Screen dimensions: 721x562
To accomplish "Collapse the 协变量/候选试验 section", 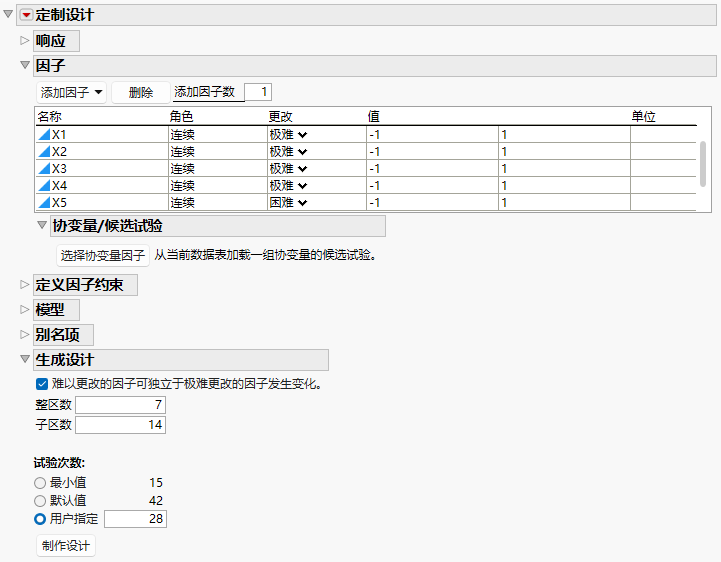I will tap(42, 225).
